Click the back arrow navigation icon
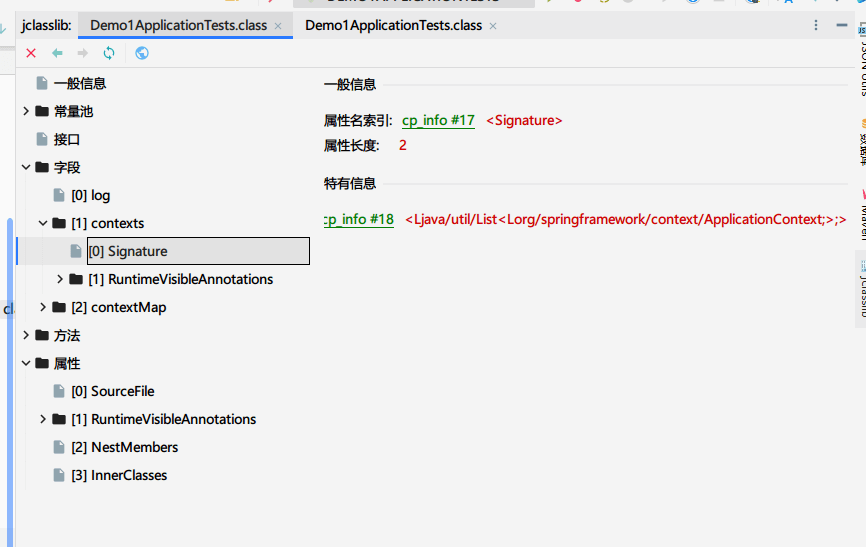The width and height of the screenshot is (866, 547). tap(57, 53)
